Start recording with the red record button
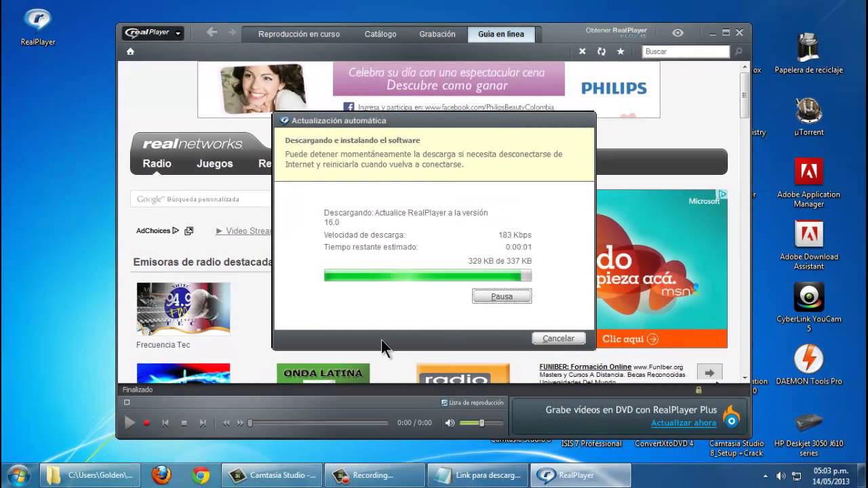This screenshot has width=868, height=488. coord(146,423)
